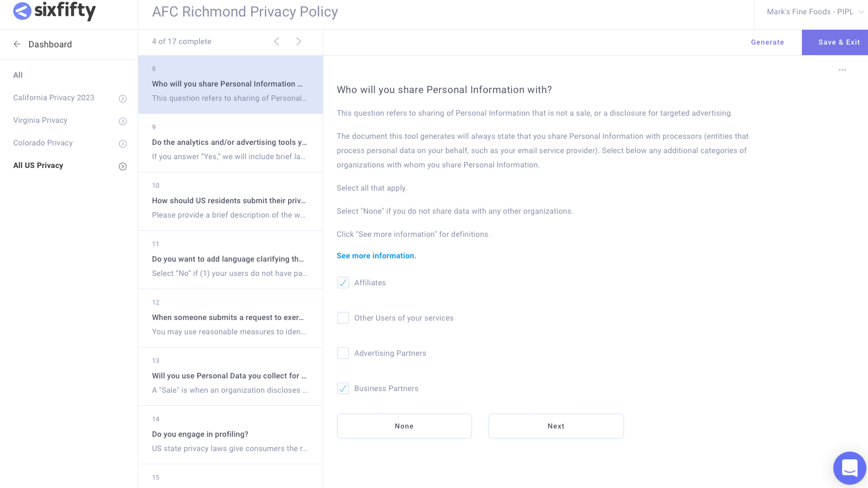Click circle arrow next to California Privacy 2023
Image resolution: width=868 pixels, height=488 pixels.
(123, 99)
